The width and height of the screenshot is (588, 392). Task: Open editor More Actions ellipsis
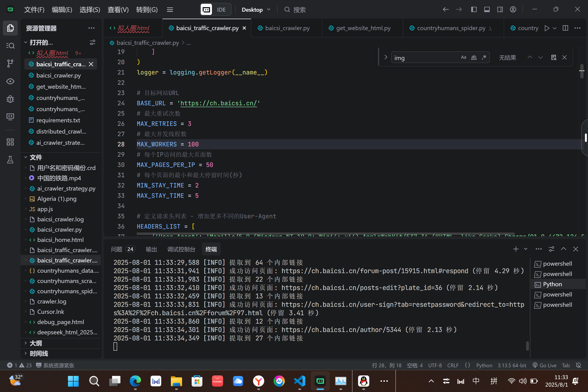point(577,28)
